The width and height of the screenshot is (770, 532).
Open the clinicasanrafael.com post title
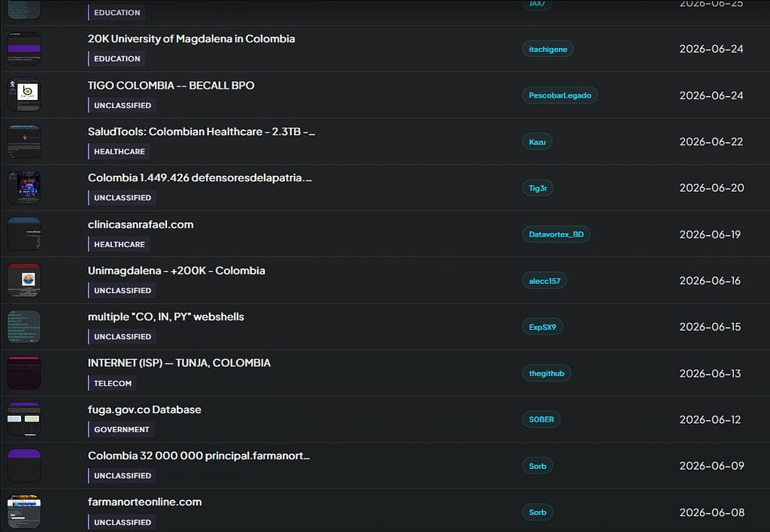click(141, 224)
